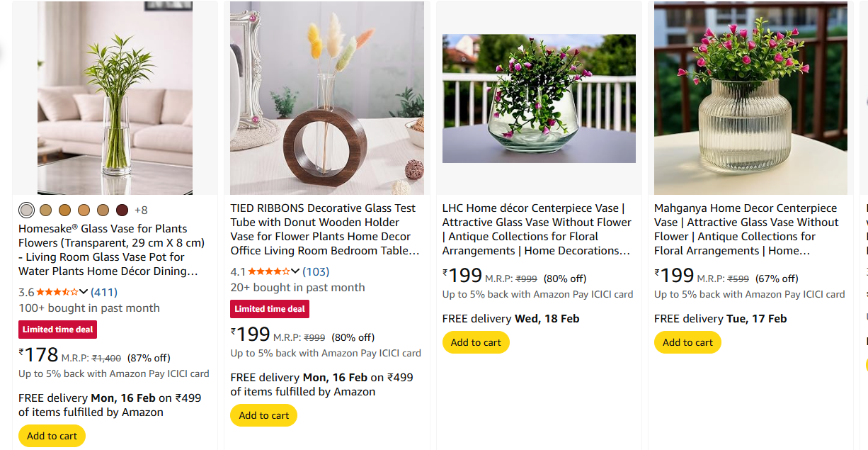
Task: Add Mahganya ribbed vase to cart
Action: pyautogui.click(x=687, y=342)
